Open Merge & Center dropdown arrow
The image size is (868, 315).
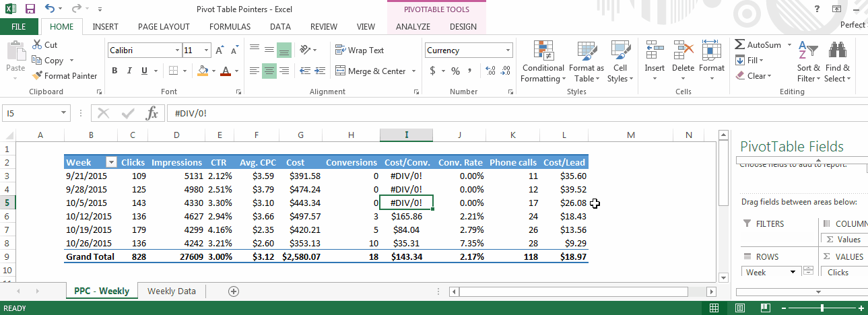coord(413,71)
